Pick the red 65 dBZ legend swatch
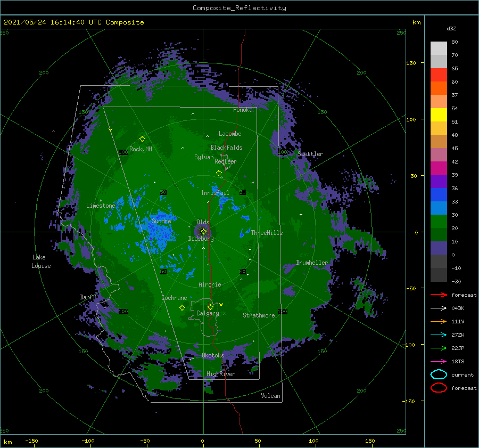 [439, 75]
